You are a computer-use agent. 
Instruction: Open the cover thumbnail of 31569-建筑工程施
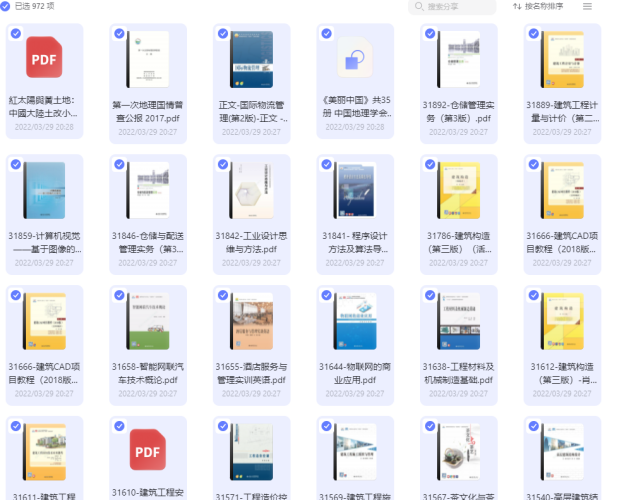click(355, 452)
